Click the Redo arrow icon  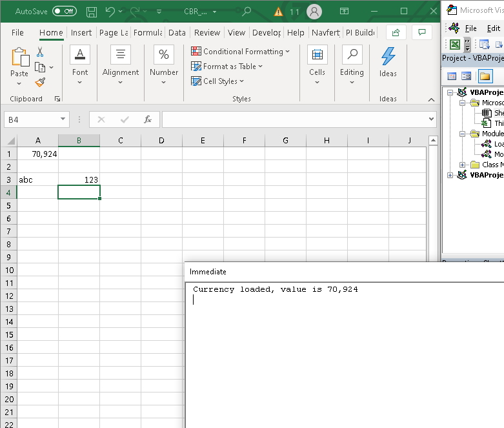pyautogui.click(x=135, y=12)
